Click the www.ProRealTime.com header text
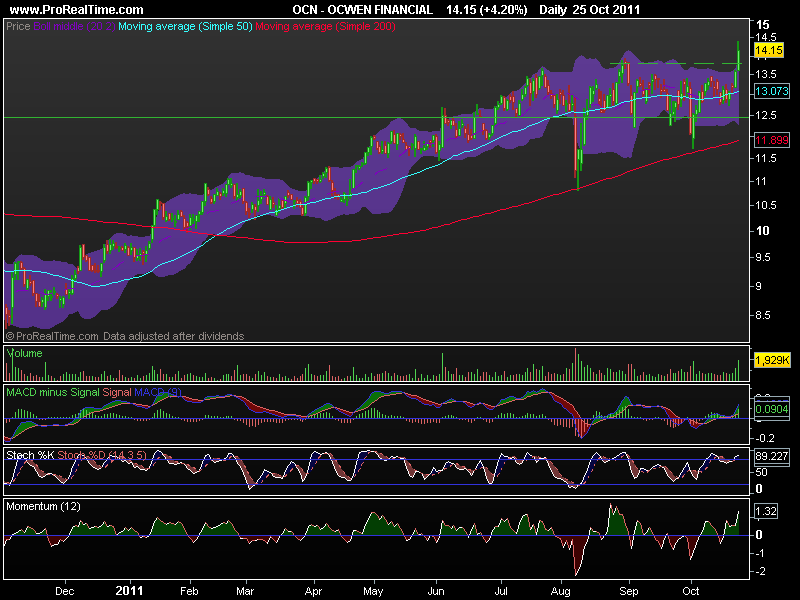The height and width of the screenshot is (600, 800). (77, 10)
